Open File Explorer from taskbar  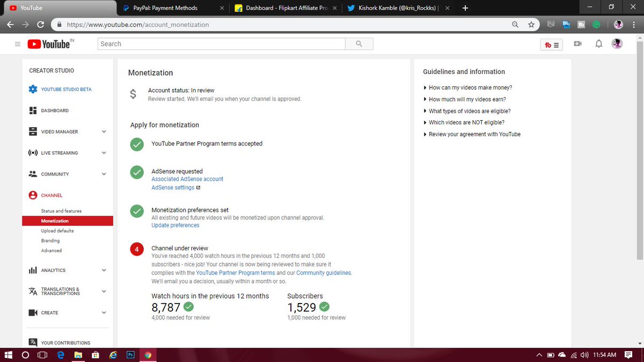click(78, 354)
